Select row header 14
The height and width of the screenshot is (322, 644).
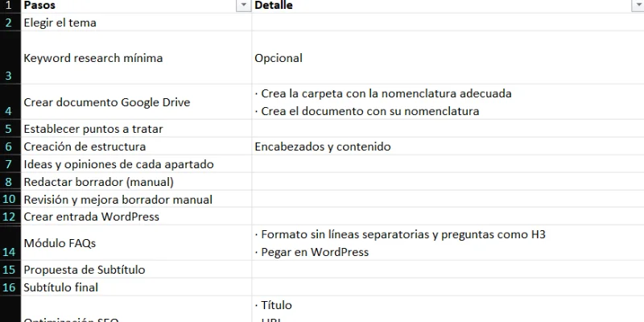(x=10, y=243)
